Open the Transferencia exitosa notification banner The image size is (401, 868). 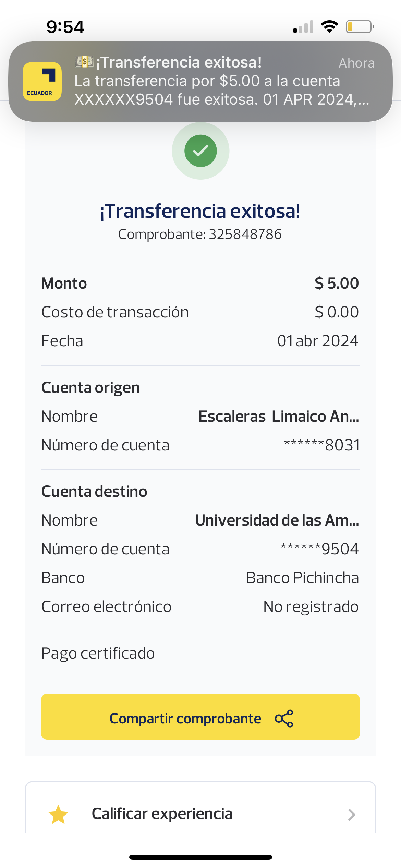point(219,82)
